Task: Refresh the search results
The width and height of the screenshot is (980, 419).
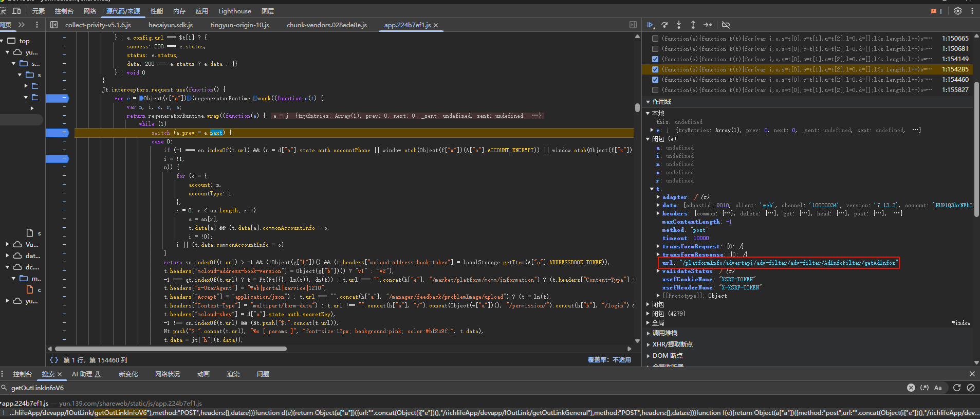Action: pos(957,388)
